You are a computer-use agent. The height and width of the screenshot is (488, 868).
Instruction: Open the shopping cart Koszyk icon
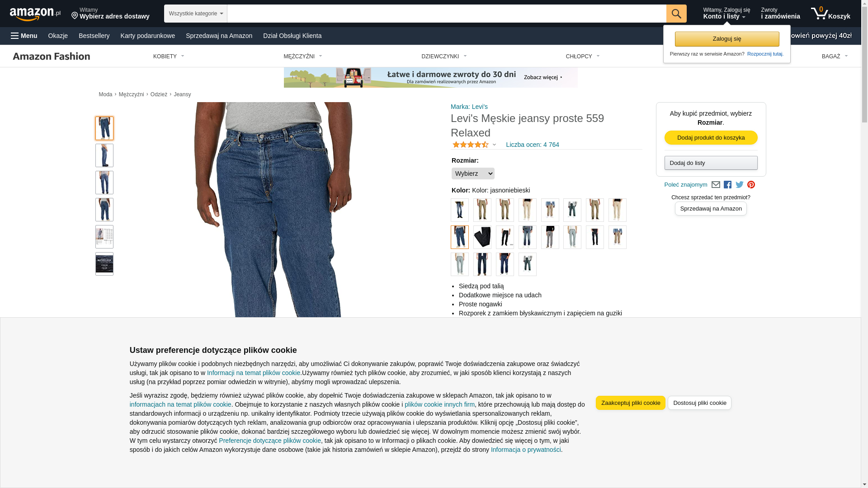pyautogui.click(x=830, y=14)
